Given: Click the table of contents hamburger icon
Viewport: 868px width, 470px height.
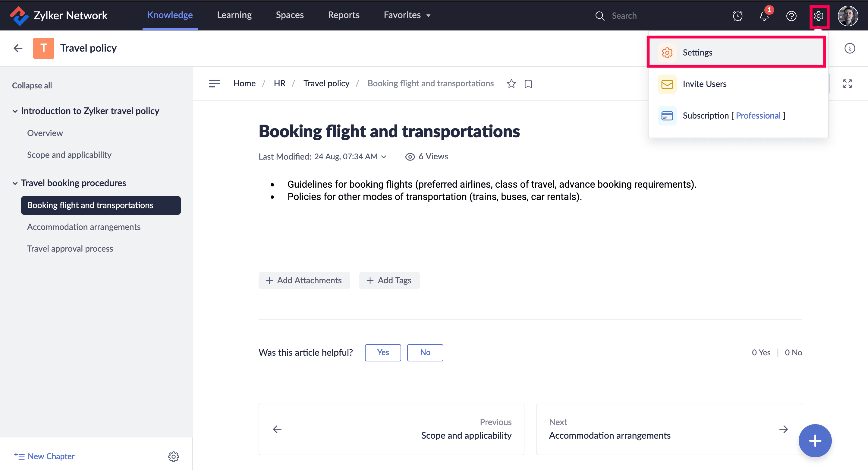Looking at the screenshot, I should [214, 83].
